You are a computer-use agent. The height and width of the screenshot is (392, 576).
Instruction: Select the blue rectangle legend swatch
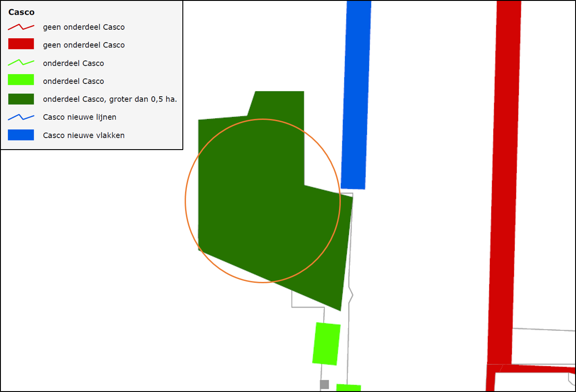coord(21,135)
